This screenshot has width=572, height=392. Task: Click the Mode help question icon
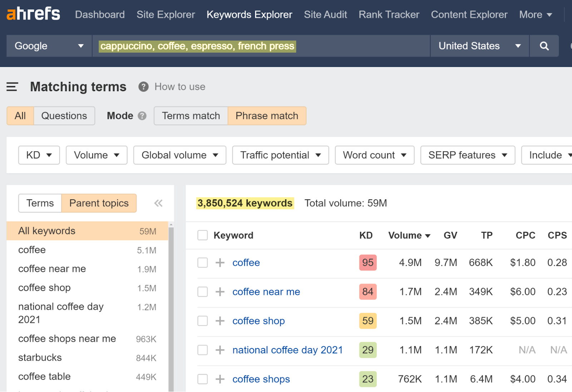pyautogui.click(x=142, y=116)
